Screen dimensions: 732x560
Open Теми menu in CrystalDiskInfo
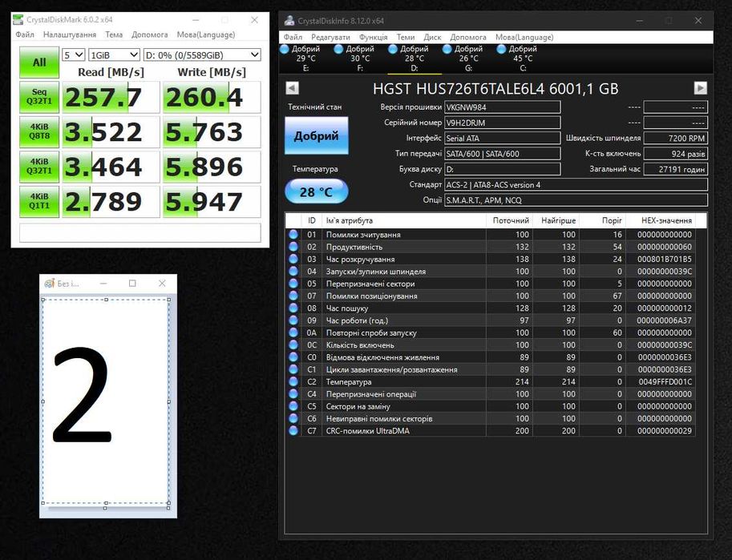point(406,37)
